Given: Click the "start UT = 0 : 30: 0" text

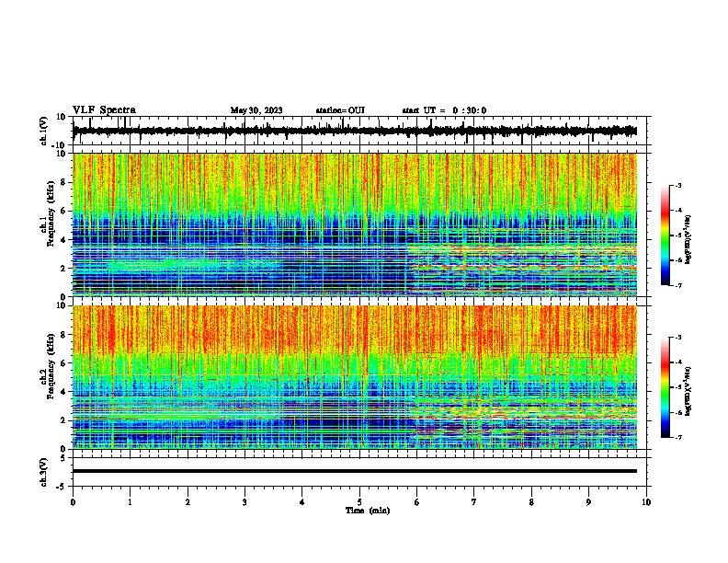Looking at the screenshot, I should point(444,110).
